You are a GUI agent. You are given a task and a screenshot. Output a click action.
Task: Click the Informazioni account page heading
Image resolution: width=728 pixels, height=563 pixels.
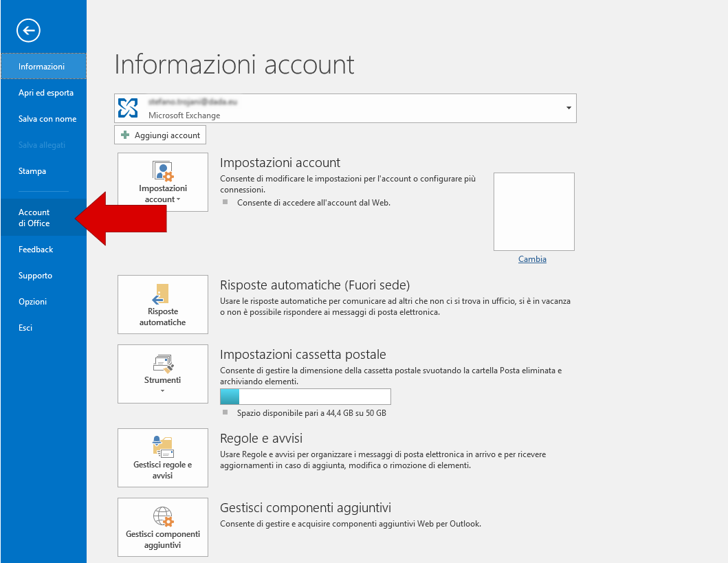234,65
